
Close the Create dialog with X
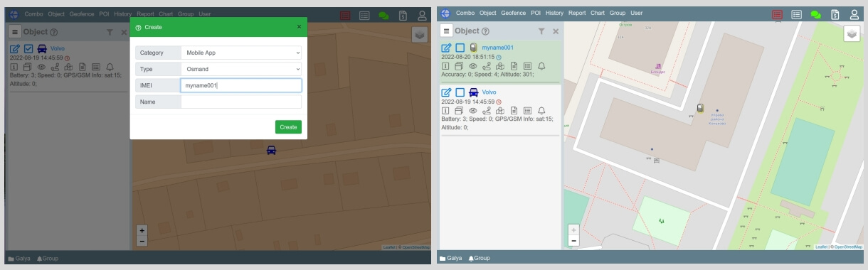click(299, 27)
